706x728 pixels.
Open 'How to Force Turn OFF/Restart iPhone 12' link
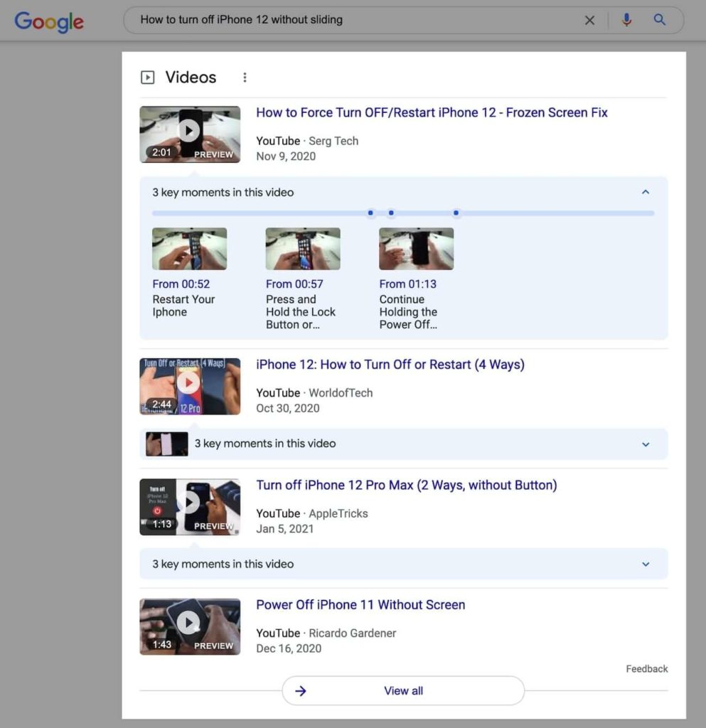click(x=432, y=113)
